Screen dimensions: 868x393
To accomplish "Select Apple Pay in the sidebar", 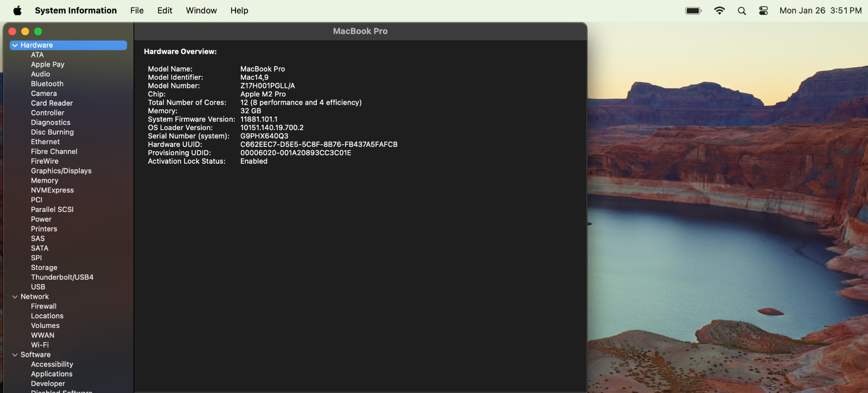I will [x=48, y=65].
